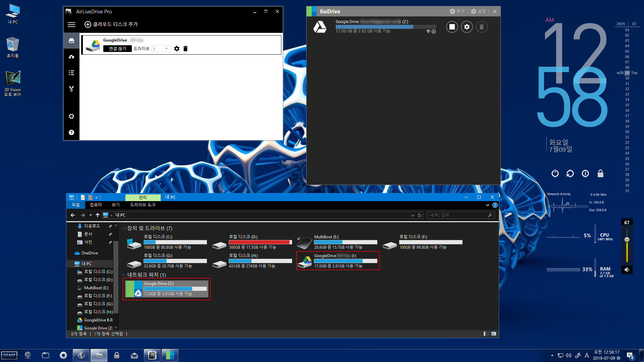Select Local Disk (H:) drive tile

252,261
